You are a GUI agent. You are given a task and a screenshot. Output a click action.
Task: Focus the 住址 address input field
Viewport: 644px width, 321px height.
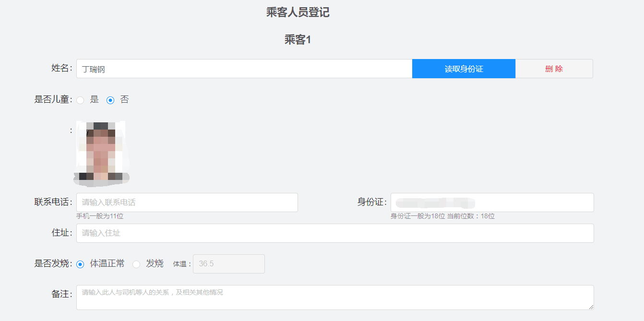pos(334,233)
